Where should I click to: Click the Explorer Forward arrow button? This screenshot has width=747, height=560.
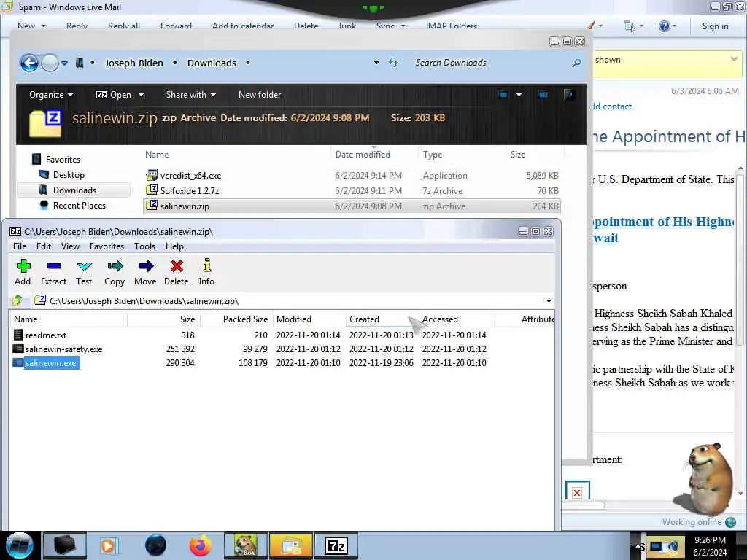(x=50, y=63)
